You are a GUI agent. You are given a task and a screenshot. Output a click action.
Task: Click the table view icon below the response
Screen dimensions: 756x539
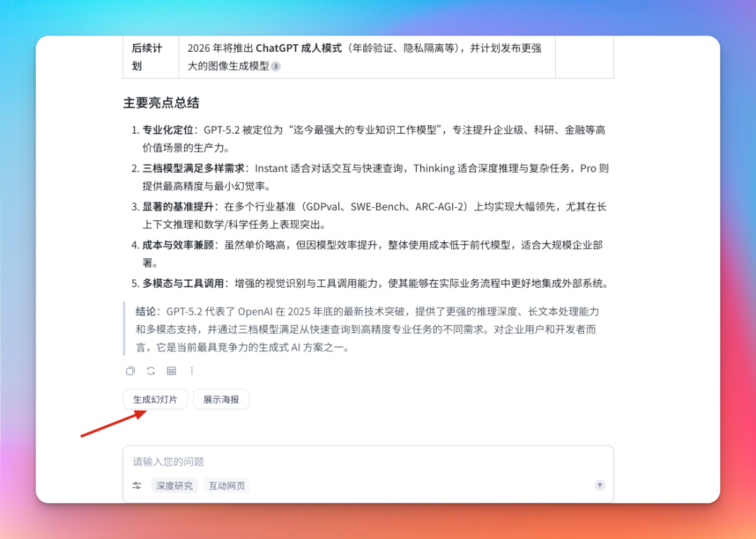click(171, 371)
